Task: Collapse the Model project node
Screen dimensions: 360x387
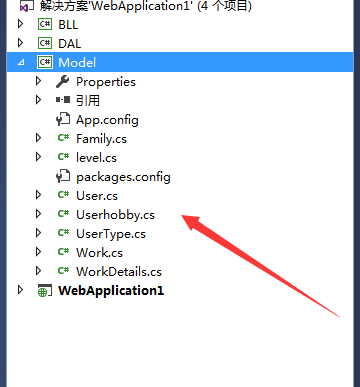Action: (x=21, y=62)
